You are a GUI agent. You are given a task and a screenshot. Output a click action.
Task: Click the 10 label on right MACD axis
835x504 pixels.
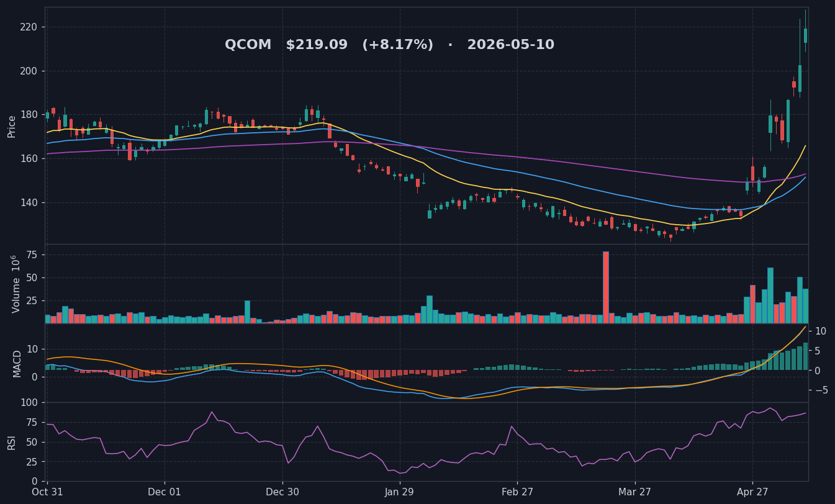[821, 331]
